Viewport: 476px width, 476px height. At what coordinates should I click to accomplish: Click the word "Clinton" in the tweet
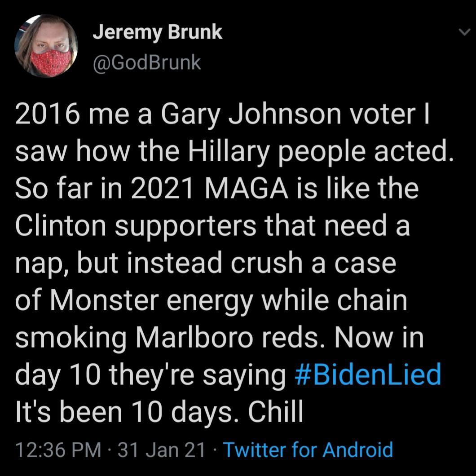[x=60, y=226]
